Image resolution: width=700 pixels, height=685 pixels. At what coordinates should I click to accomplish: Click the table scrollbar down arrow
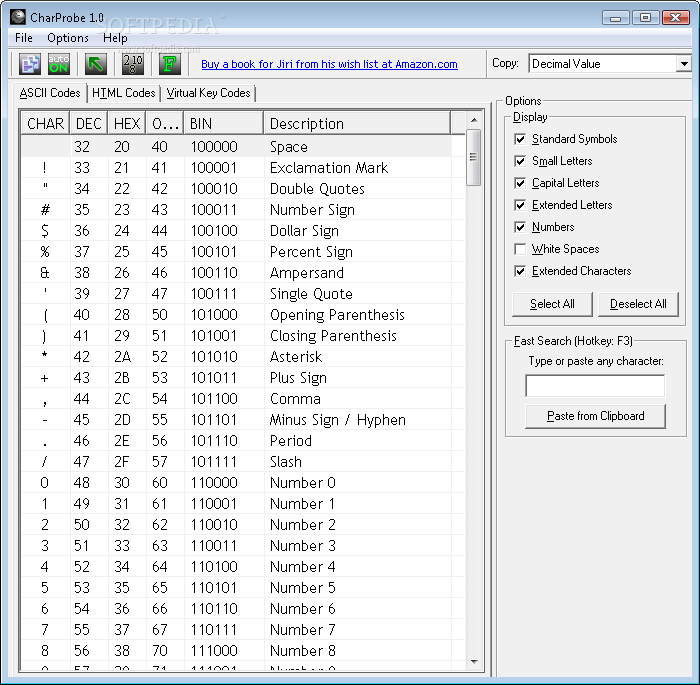click(x=474, y=661)
